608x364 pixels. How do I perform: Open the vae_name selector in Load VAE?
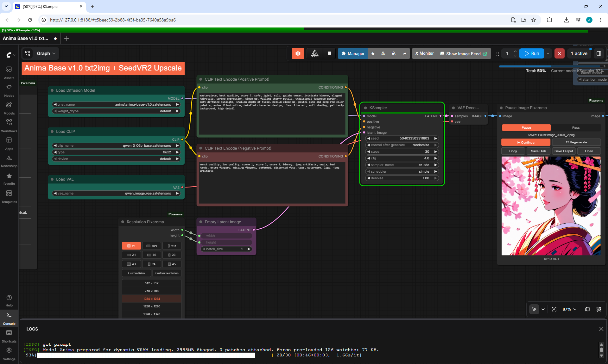(x=116, y=193)
